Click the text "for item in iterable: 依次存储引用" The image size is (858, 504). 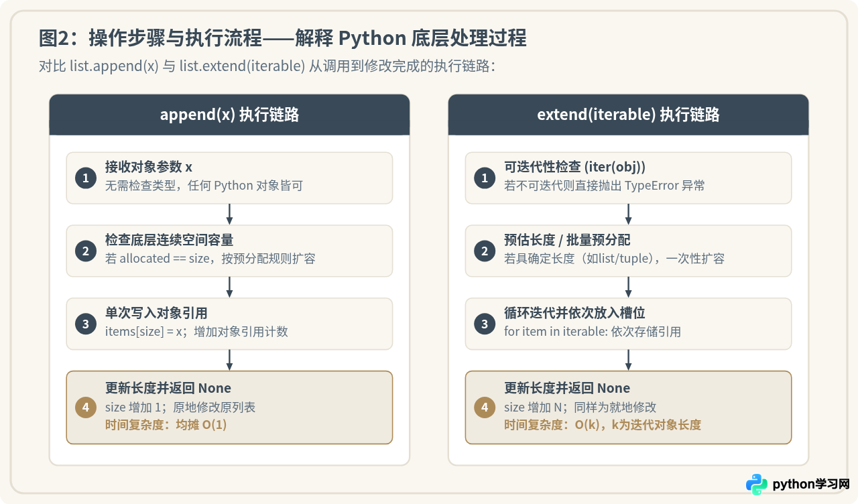[593, 331]
